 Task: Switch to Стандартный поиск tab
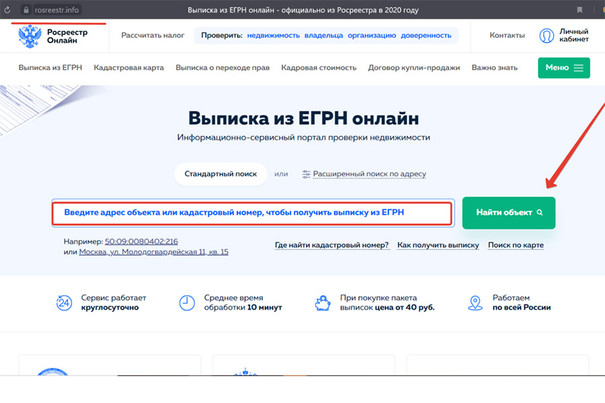click(220, 174)
